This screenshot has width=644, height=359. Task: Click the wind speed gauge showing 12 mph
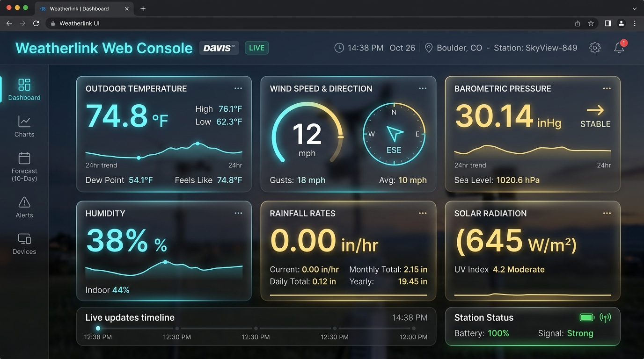point(307,134)
